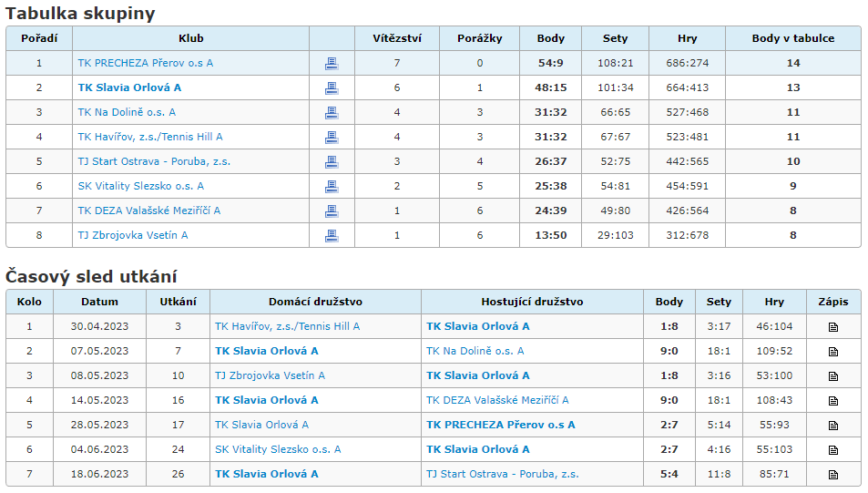This screenshot has height=493, width=868.
Task: Select score 13:50 for TJ Zbrojovka Vsetín
Action: point(551,235)
